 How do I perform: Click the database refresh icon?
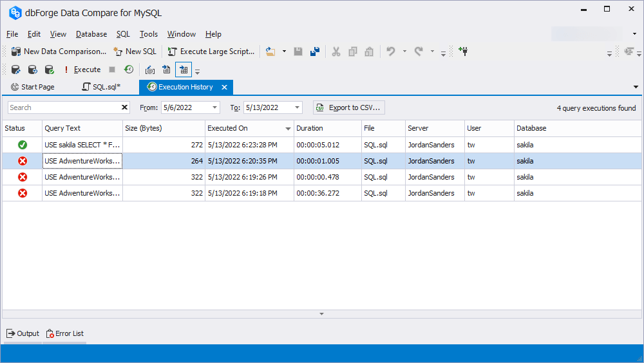click(32, 70)
